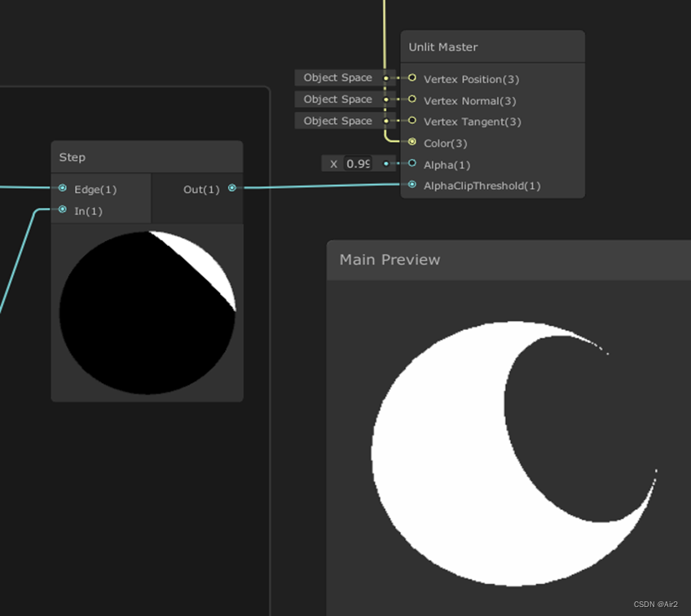The image size is (691, 616).
Task: Click the In(1) label on Step node
Action: (88, 211)
